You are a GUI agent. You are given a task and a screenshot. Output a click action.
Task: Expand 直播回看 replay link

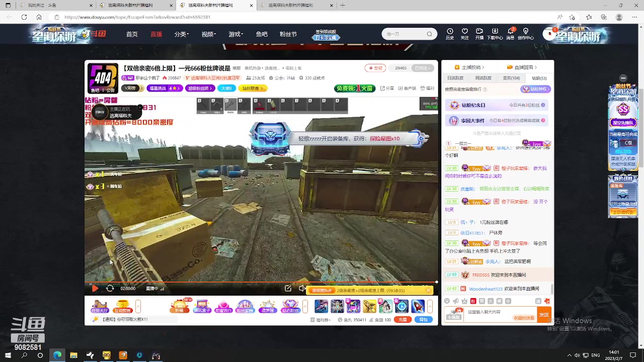pyautogui.click(x=522, y=67)
